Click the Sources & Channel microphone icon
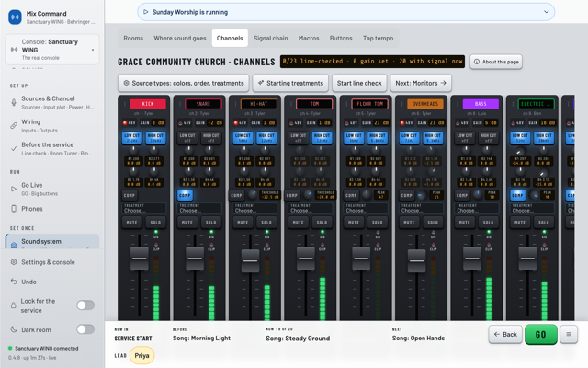The image size is (588, 368). [14, 102]
